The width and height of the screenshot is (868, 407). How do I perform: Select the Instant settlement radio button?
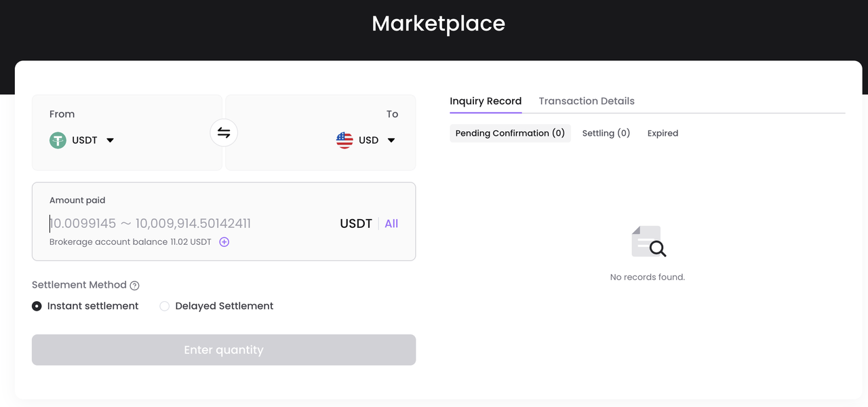(37, 306)
